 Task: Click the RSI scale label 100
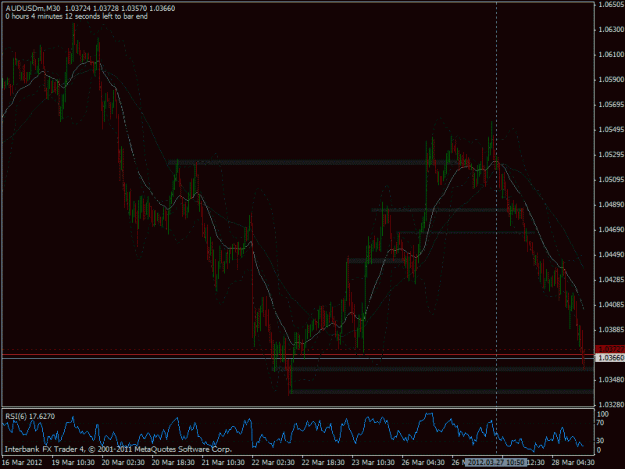coord(602,414)
